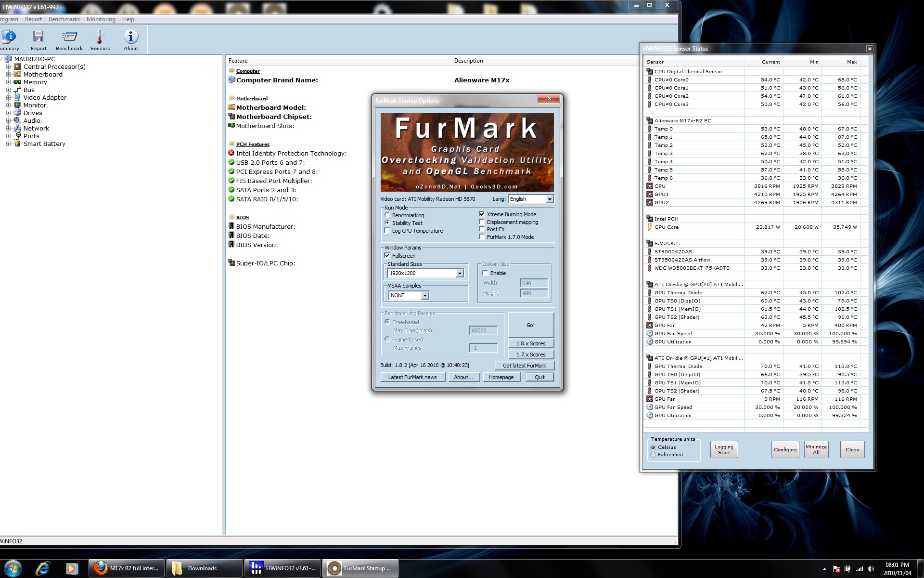Screen dimensions: 924x578
Task: Select the Benchmarking run mode radio
Action: click(387, 215)
